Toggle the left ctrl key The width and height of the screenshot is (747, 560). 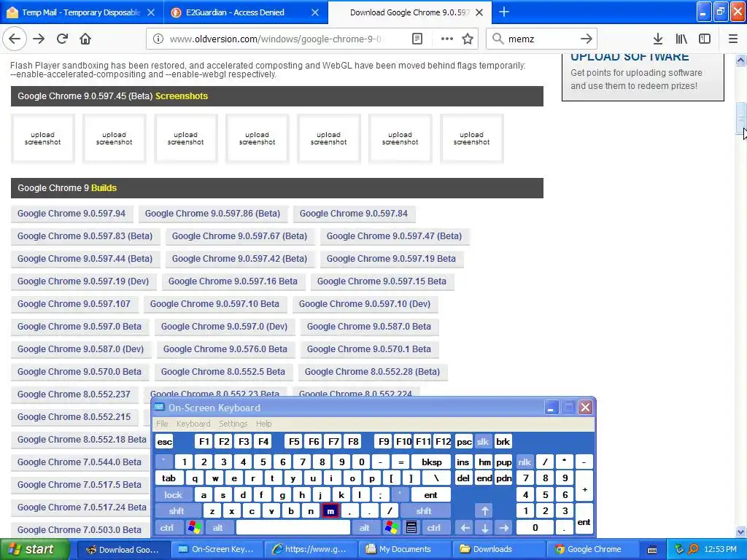coord(167,528)
